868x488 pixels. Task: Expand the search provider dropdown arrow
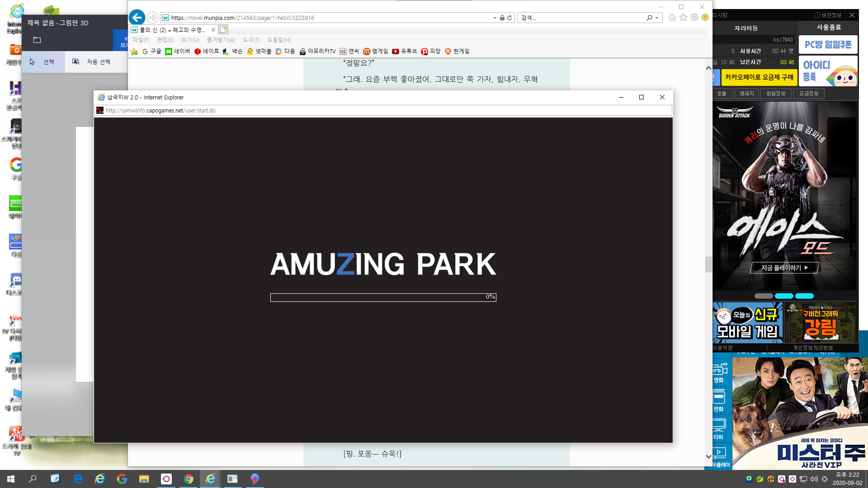click(656, 18)
